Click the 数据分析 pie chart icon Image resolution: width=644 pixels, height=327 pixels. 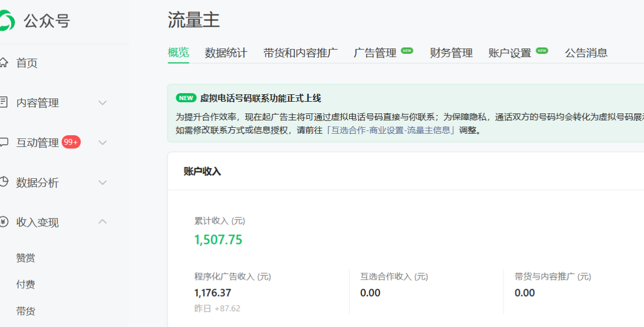[x=4, y=182]
